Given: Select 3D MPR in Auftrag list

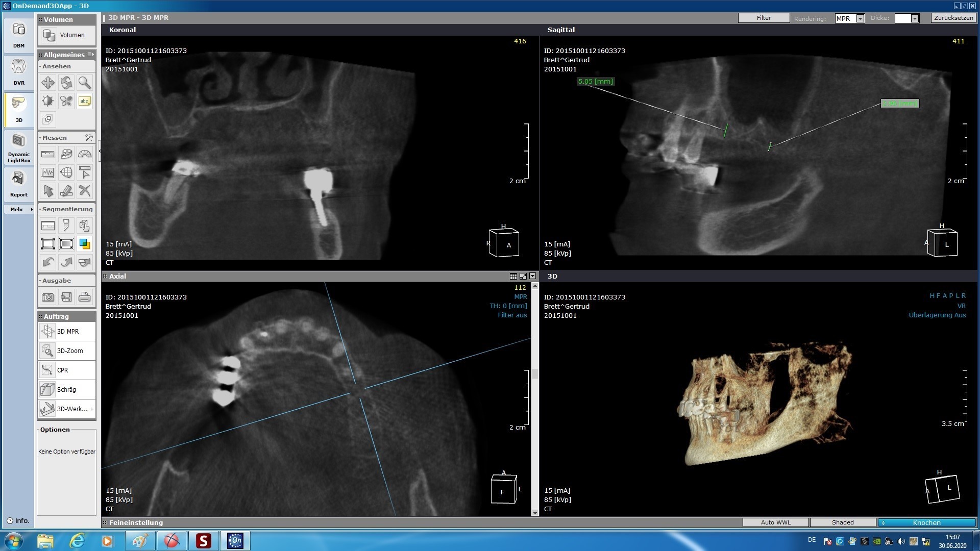Looking at the screenshot, I should pos(66,332).
